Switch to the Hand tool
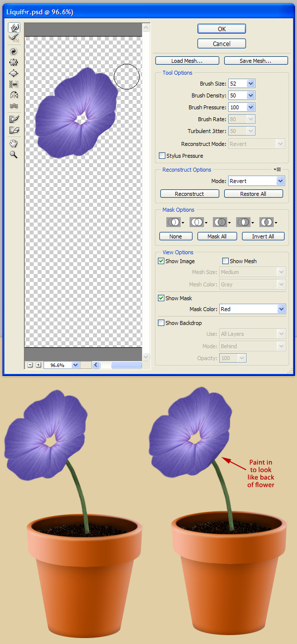Image resolution: width=297 pixels, height=644 pixels. (14, 143)
